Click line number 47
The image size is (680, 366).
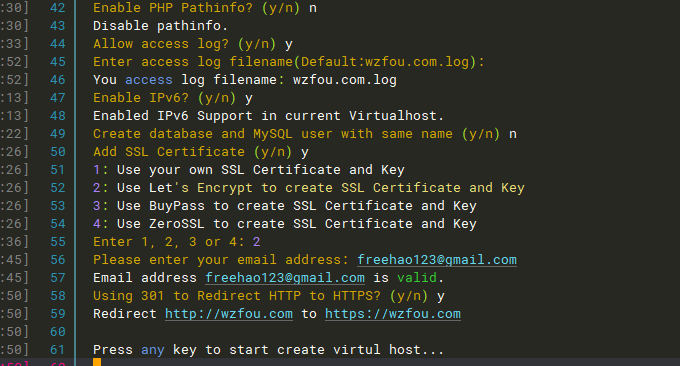[58, 98]
